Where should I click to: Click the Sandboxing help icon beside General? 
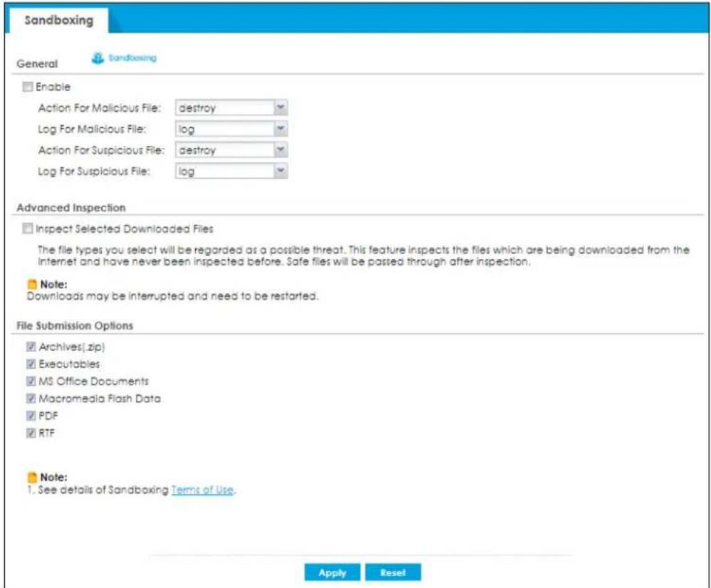[x=98, y=58]
